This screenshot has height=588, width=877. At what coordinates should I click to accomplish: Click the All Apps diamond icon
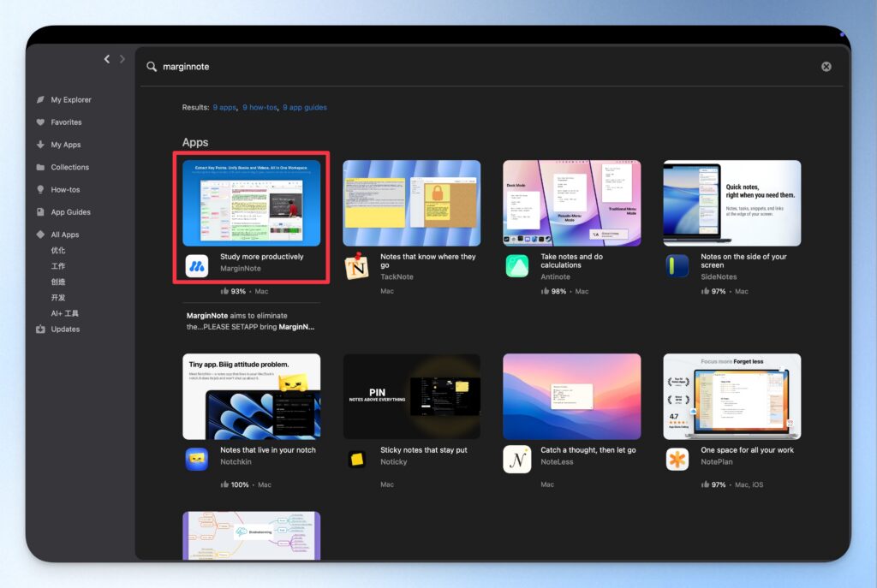(40, 235)
